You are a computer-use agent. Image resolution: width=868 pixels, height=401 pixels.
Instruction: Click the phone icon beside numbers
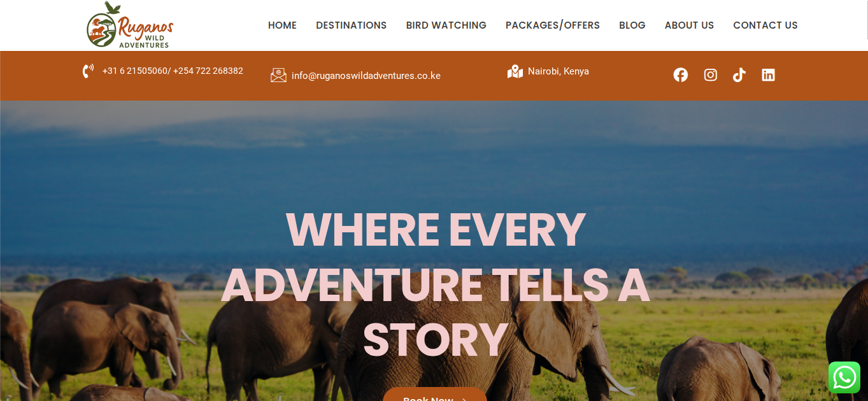pos(88,71)
